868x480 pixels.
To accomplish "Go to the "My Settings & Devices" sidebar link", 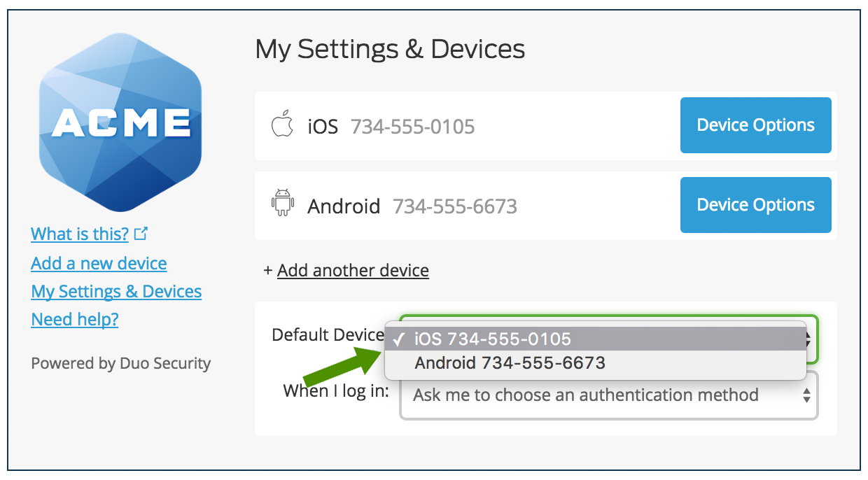I will (x=116, y=291).
